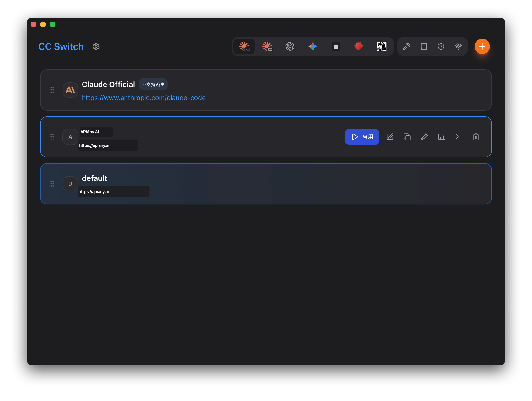
Task: Switch to the OpenAI Codex app tab
Action: tap(290, 46)
